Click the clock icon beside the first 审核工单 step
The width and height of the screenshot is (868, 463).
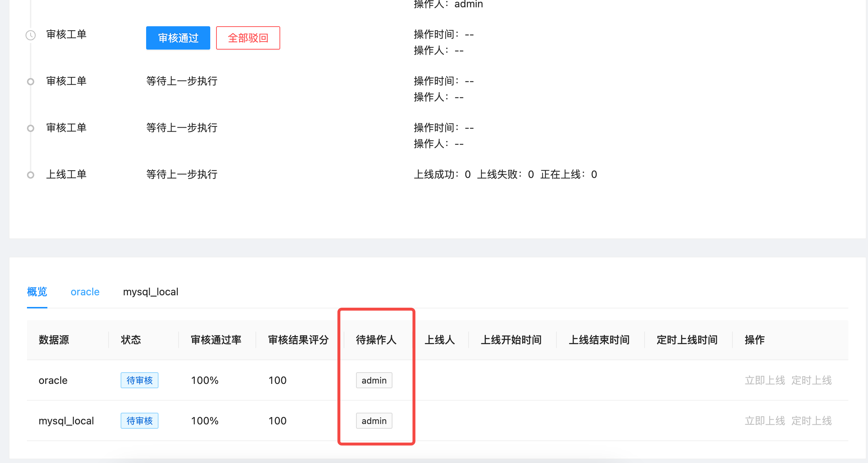click(31, 35)
